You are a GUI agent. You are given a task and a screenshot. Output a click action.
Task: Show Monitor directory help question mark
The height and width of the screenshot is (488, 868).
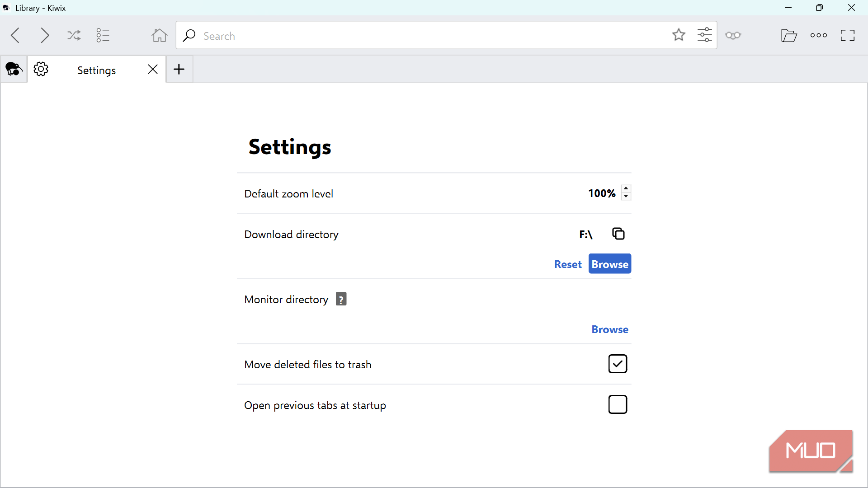341,299
